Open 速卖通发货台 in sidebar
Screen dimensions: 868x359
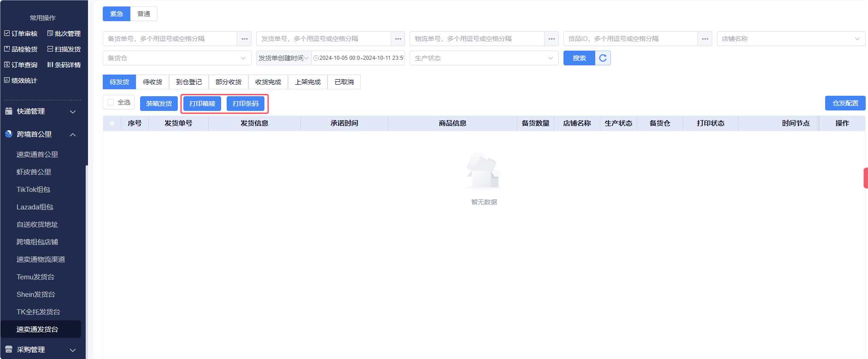pos(41,330)
